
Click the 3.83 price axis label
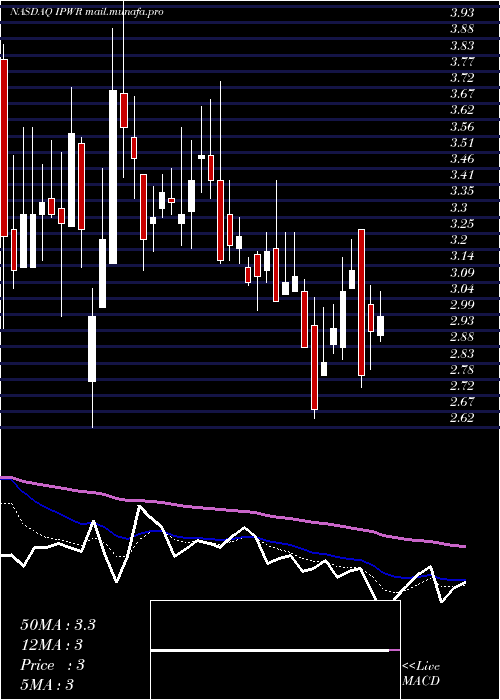(x=462, y=46)
